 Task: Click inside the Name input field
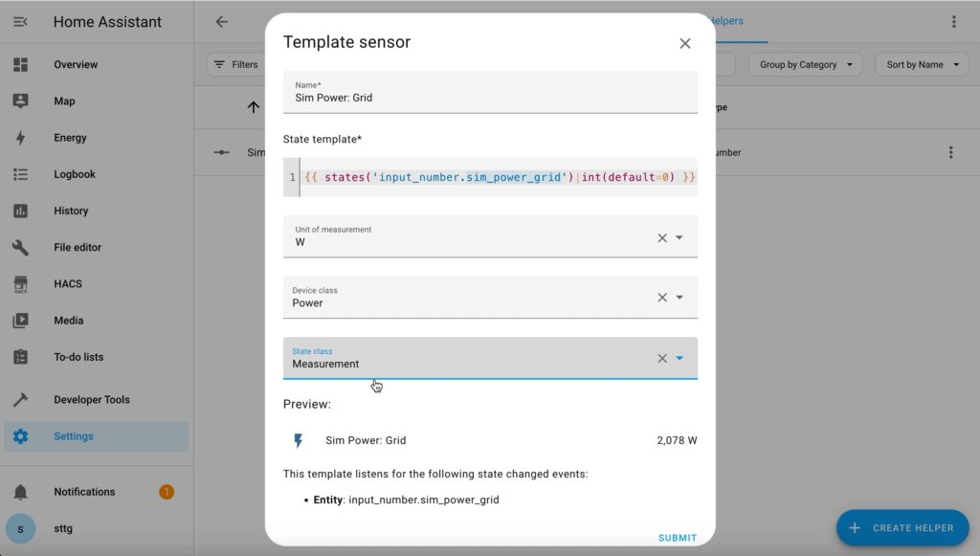click(x=490, y=92)
